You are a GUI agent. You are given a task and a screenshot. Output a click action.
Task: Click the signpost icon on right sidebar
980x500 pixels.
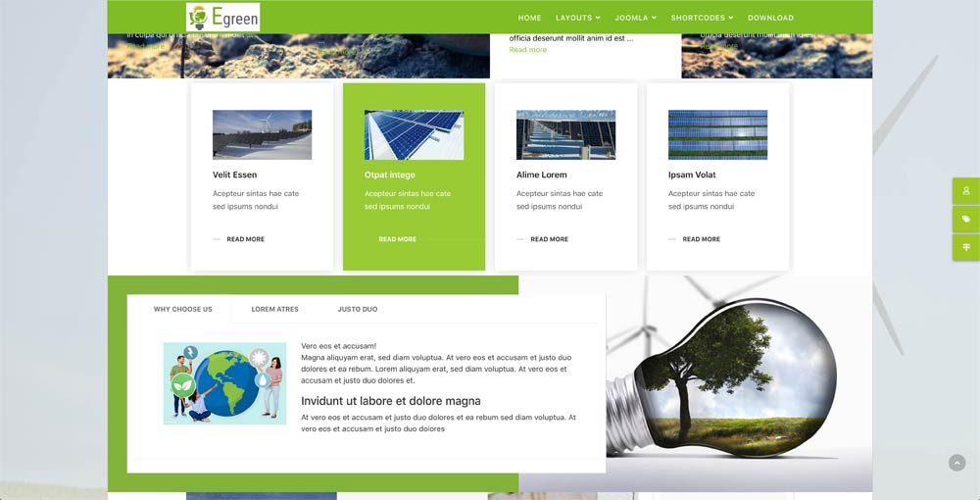pos(965,247)
